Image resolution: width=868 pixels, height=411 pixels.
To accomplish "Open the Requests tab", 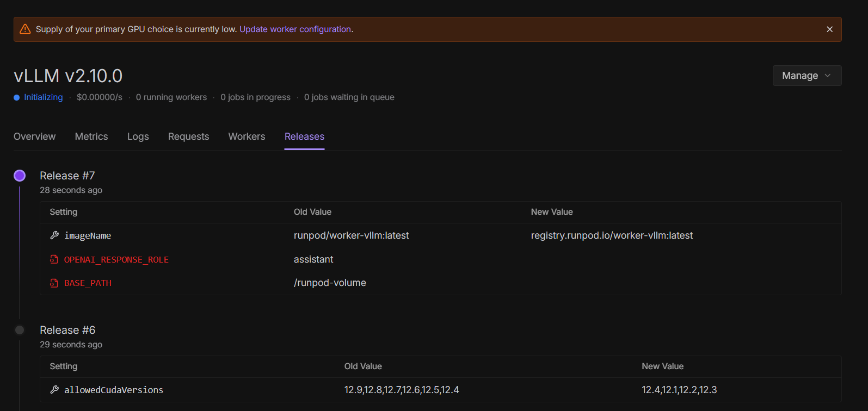I will point(188,136).
